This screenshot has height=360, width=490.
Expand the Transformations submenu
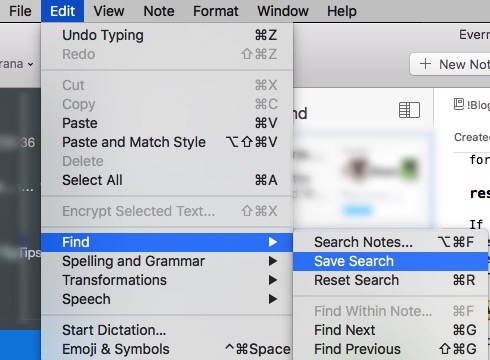273,280
